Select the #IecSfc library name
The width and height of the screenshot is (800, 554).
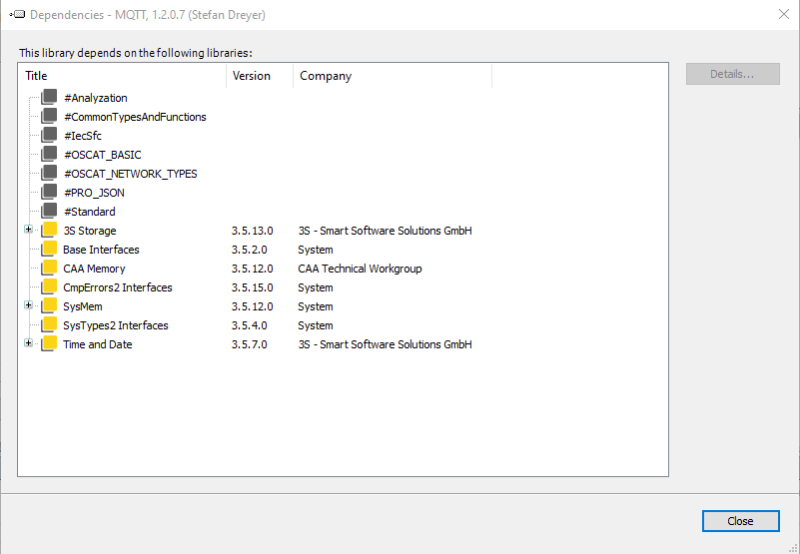[83, 136]
